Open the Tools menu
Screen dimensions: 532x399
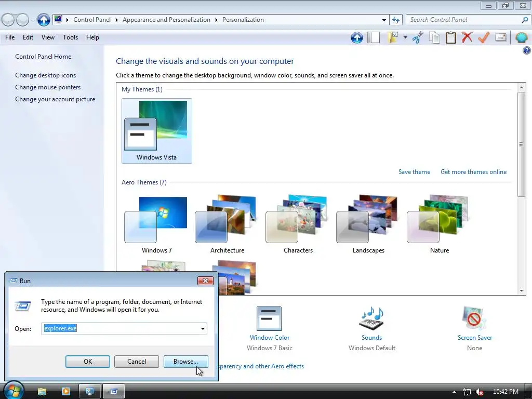70,37
